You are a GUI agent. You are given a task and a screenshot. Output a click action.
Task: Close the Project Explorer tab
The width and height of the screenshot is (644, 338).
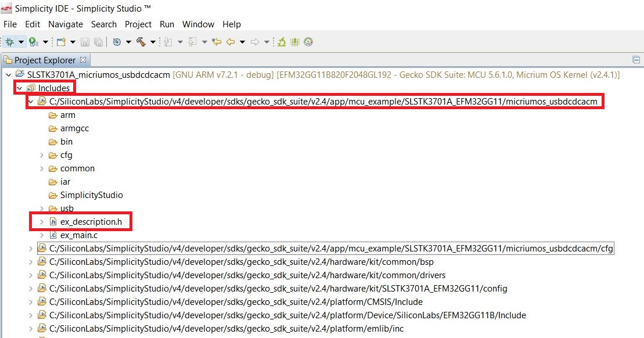82,60
